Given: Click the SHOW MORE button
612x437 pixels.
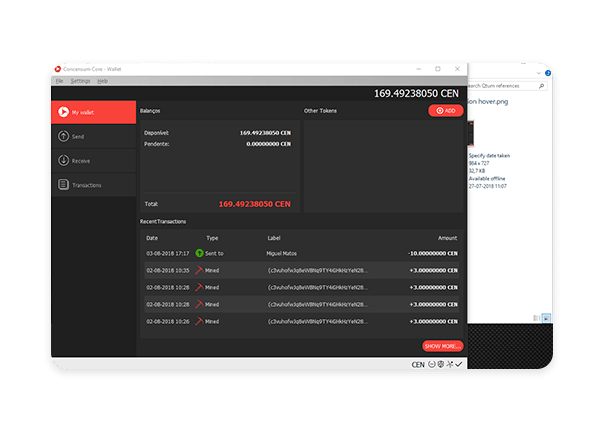Looking at the screenshot, I should coord(443,346).
